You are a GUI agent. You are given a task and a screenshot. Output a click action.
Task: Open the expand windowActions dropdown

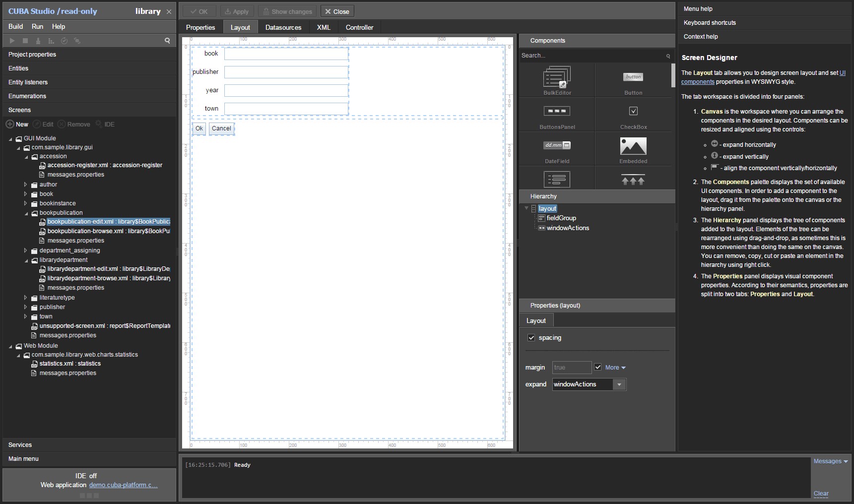[x=619, y=384]
